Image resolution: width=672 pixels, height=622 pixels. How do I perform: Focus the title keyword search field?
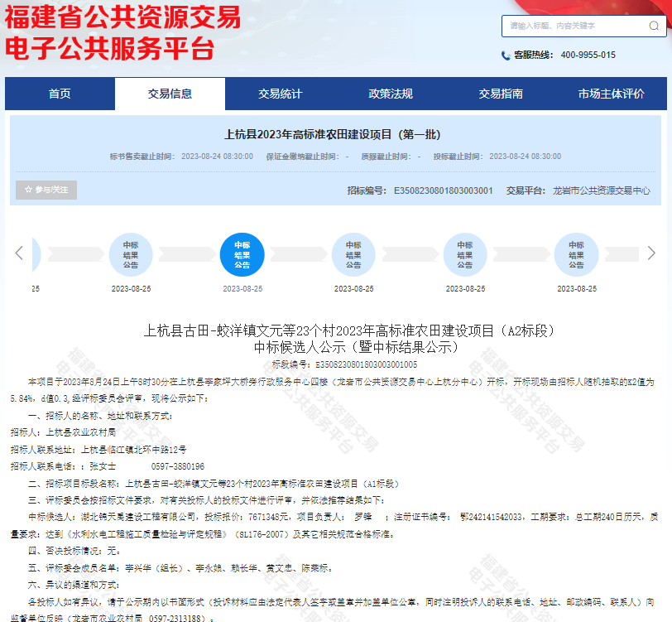(571, 26)
